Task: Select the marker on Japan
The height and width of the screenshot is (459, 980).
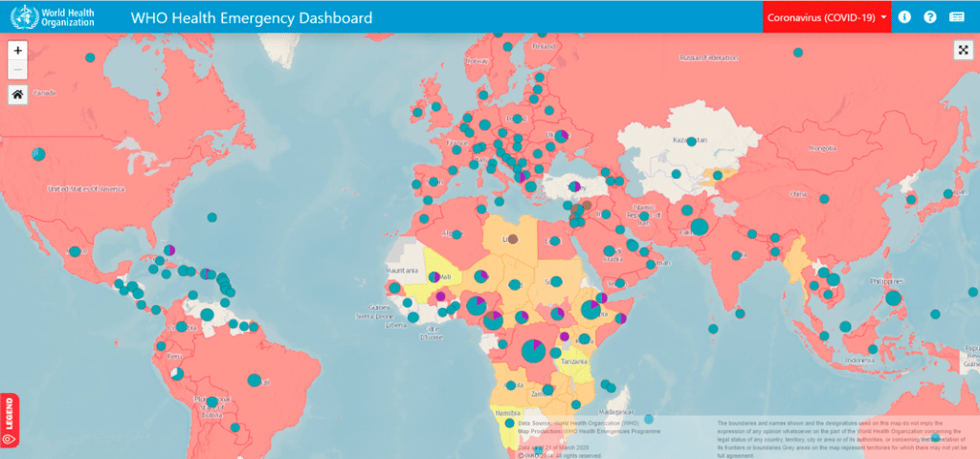Action: coord(948,193)
